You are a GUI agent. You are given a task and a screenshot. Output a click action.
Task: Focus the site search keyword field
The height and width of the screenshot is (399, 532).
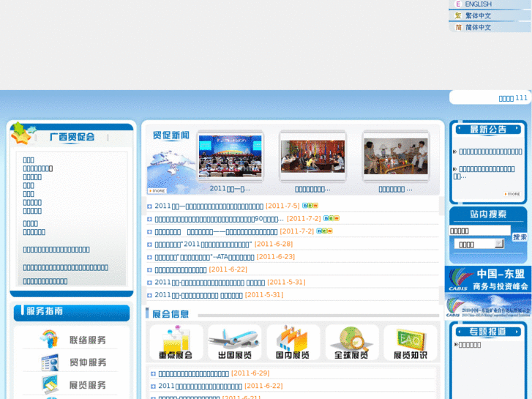click(479, 231)
